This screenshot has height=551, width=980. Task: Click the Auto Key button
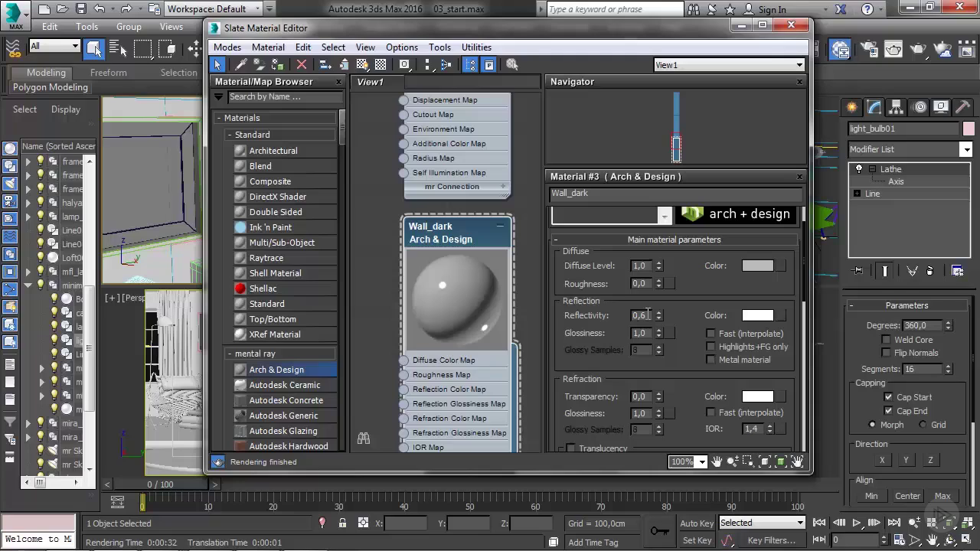697,523
